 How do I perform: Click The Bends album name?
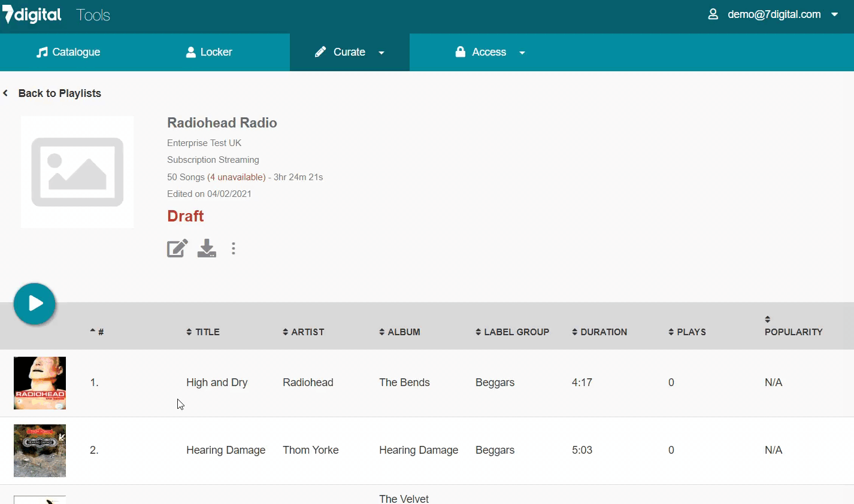tap(404, 382)
